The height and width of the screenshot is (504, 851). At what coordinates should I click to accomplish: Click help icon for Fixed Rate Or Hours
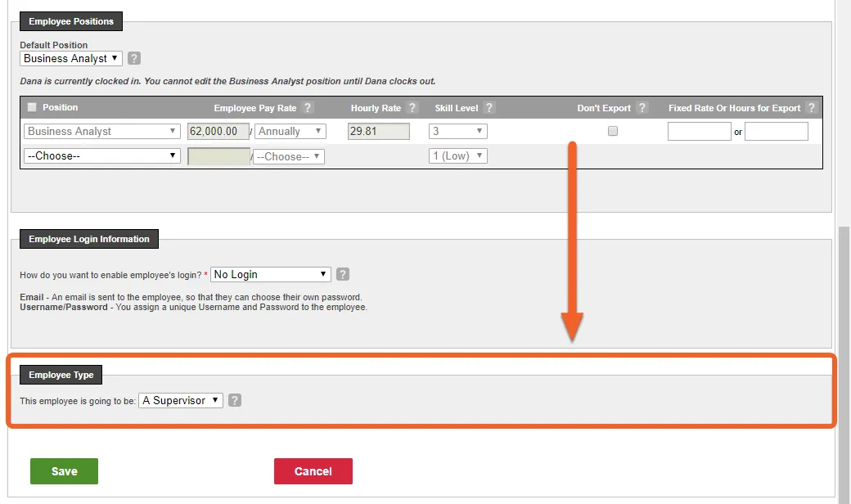tap(812, 107)
